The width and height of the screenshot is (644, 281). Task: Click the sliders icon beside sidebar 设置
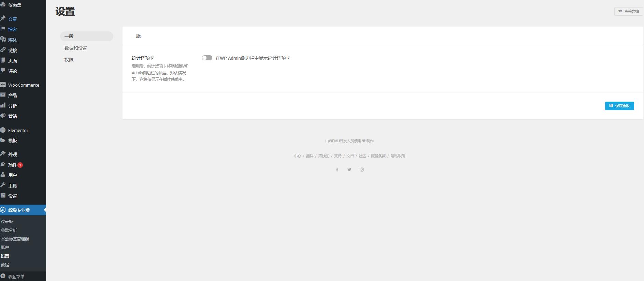[x=3, y=195]
